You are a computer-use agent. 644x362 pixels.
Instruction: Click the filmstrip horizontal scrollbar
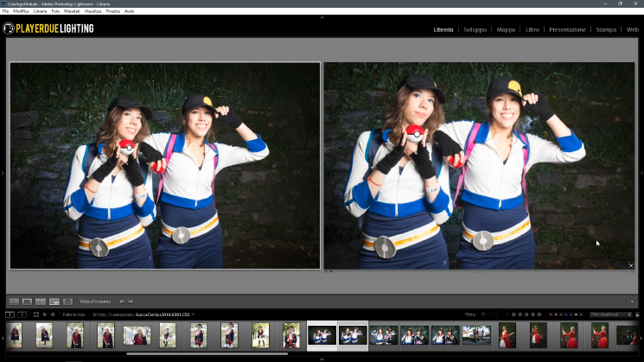click(x=207, y=353)
